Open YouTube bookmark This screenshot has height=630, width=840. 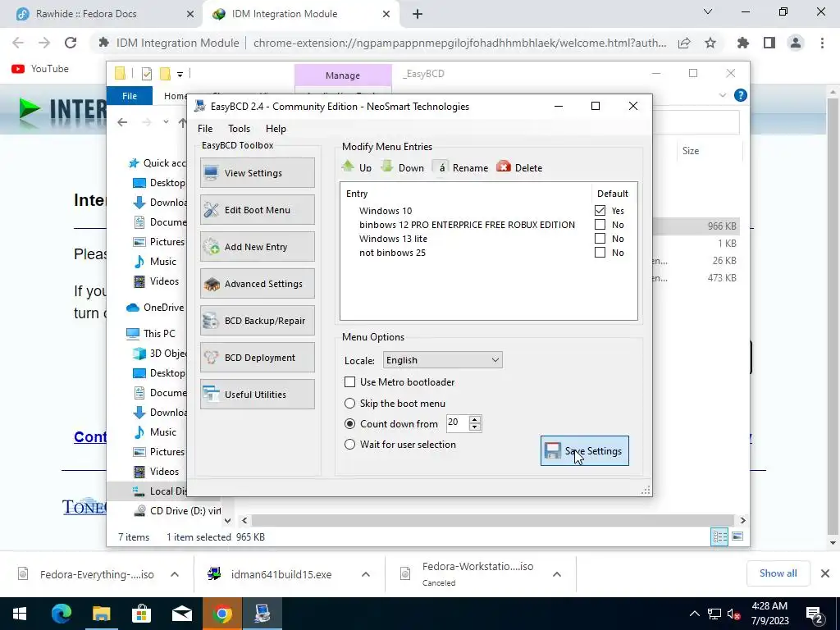[40, 69]
